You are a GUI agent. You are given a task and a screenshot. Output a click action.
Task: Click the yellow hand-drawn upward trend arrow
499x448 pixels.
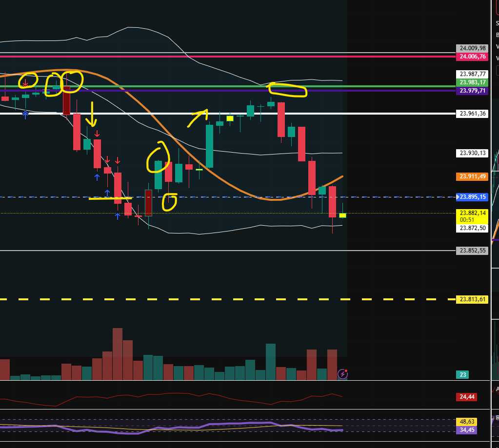(x=199, y=117)
